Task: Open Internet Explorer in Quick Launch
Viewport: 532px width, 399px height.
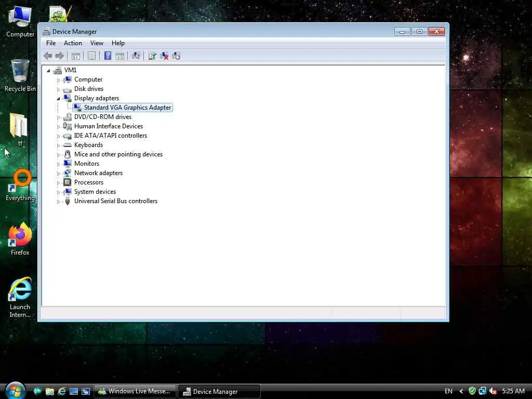Action: tap(62, 391)
